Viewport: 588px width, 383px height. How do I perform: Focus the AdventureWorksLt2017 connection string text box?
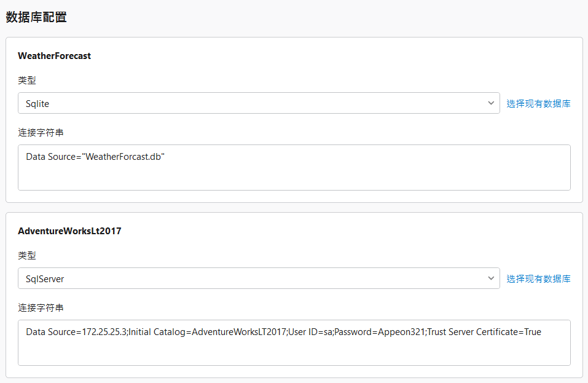pos(294,350)
